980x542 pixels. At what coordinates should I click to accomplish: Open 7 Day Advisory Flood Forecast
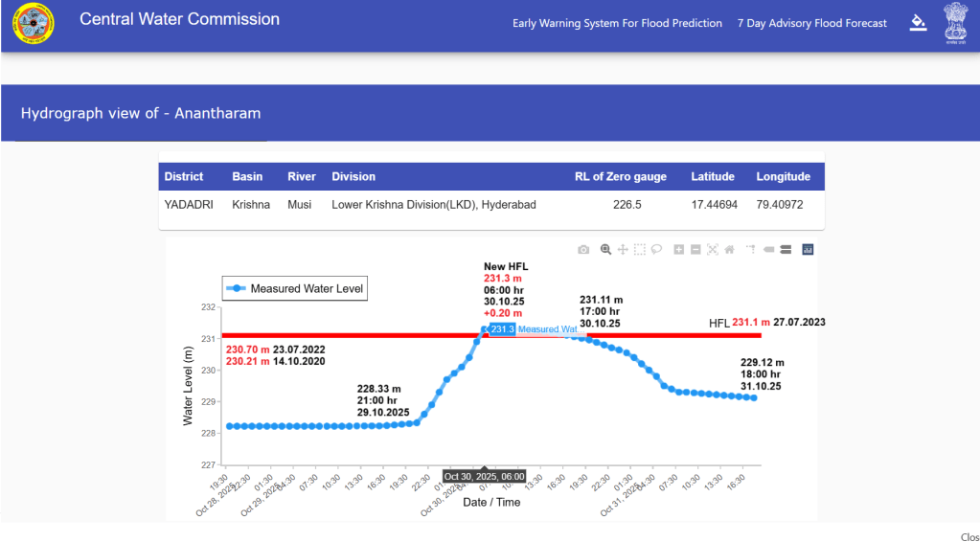click(811, 23)
